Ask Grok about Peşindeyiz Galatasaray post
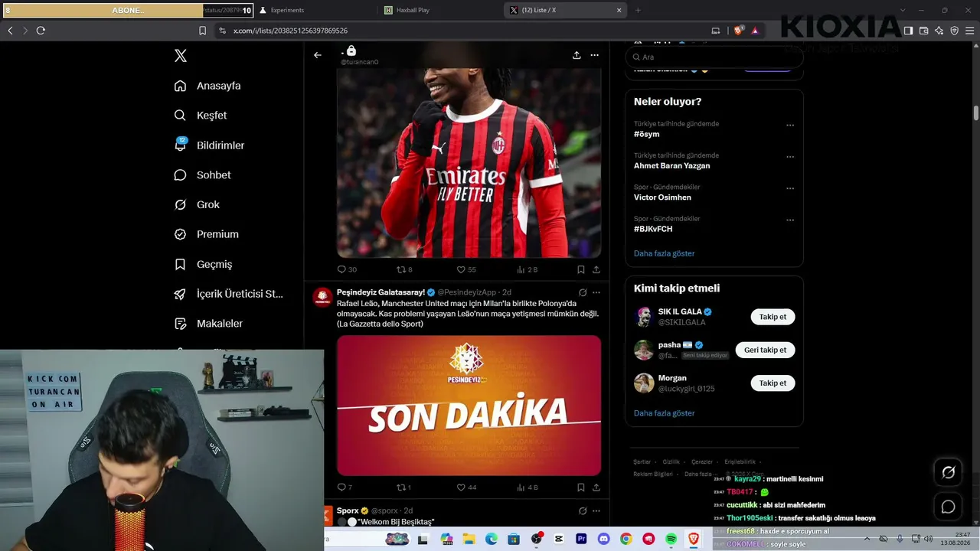 pos(583,292)
